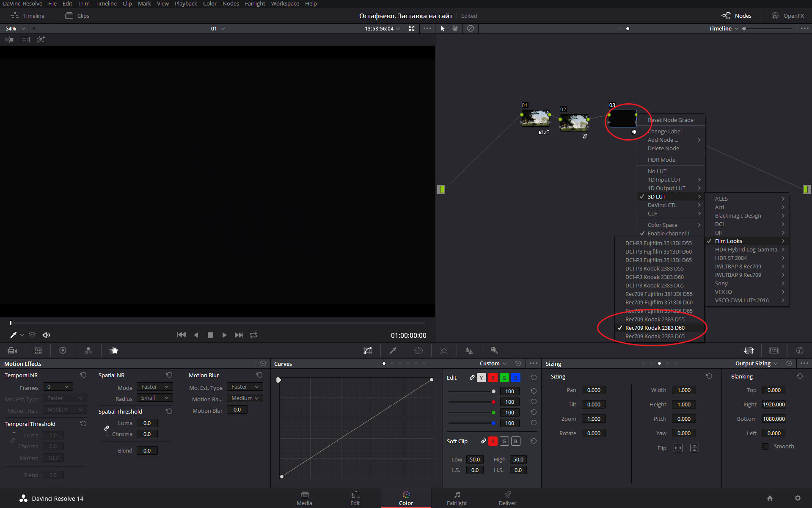This screenshot has height=508, width=812.
Task: Open the Fairlight menu in menu bar
Action: [255, 3]
